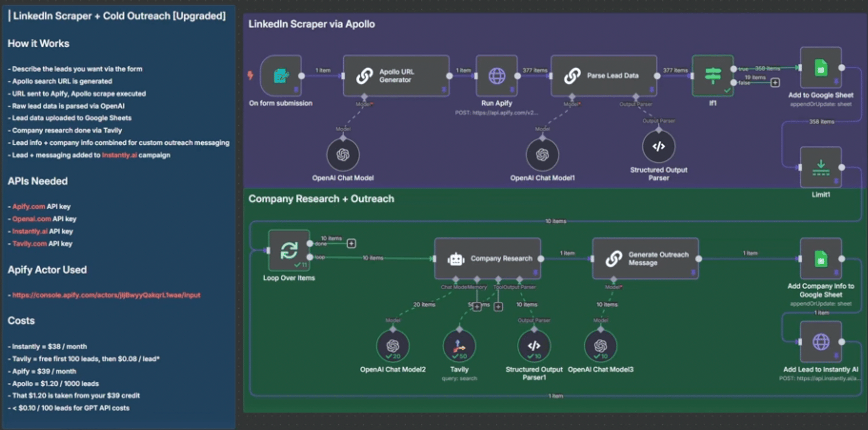The width and height of the screenshot is (868, 430).
Task: Select the Limit1 node
Action: (x=821, y=167)
